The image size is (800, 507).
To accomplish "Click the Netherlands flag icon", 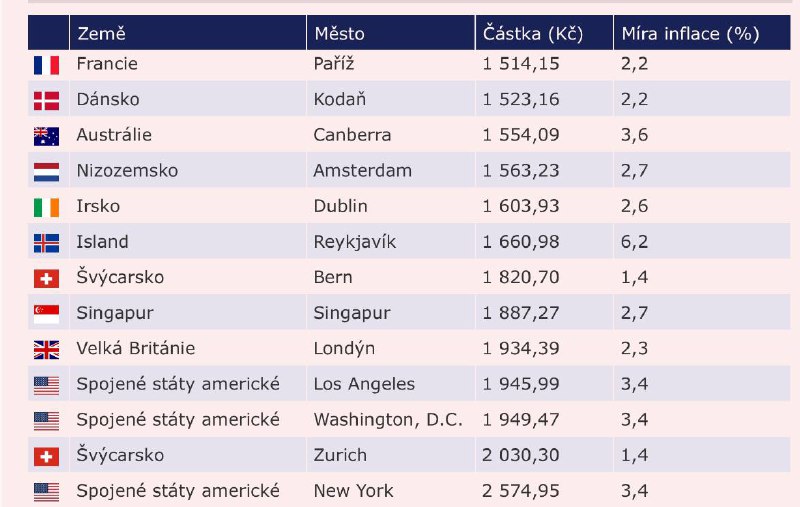I will [x=46, y=171].
